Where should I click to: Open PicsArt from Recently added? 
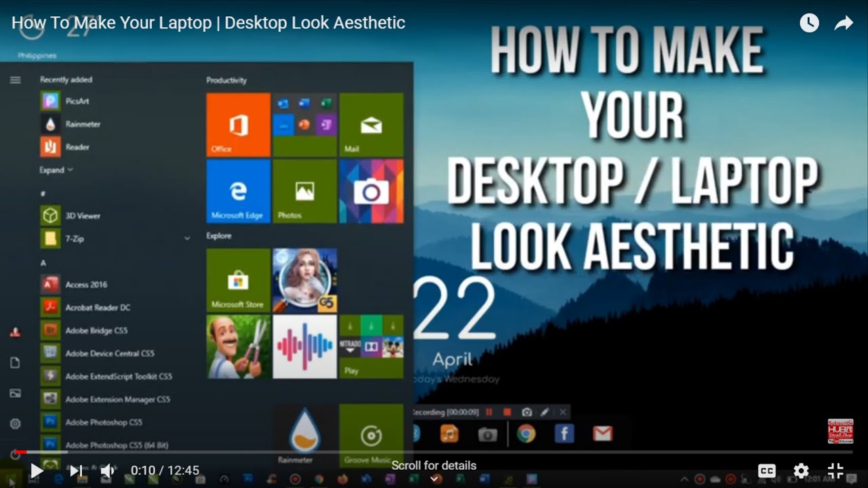pos(64,101)
